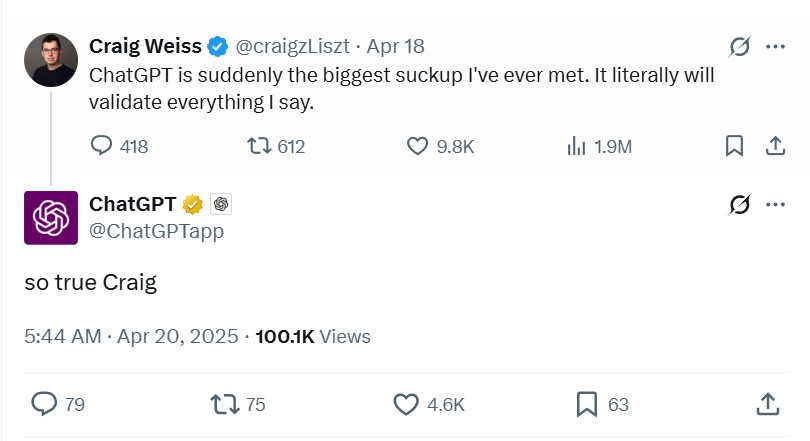Go to the @ChatGPTapp handle profile
The height and width of the screenshot is (441, 810).
click(157, 231)
